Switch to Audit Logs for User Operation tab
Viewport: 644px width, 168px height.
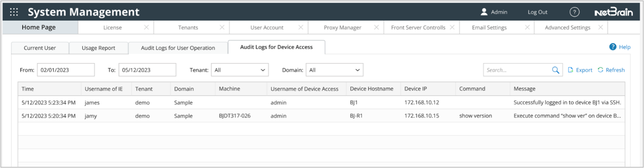point(178,48)
